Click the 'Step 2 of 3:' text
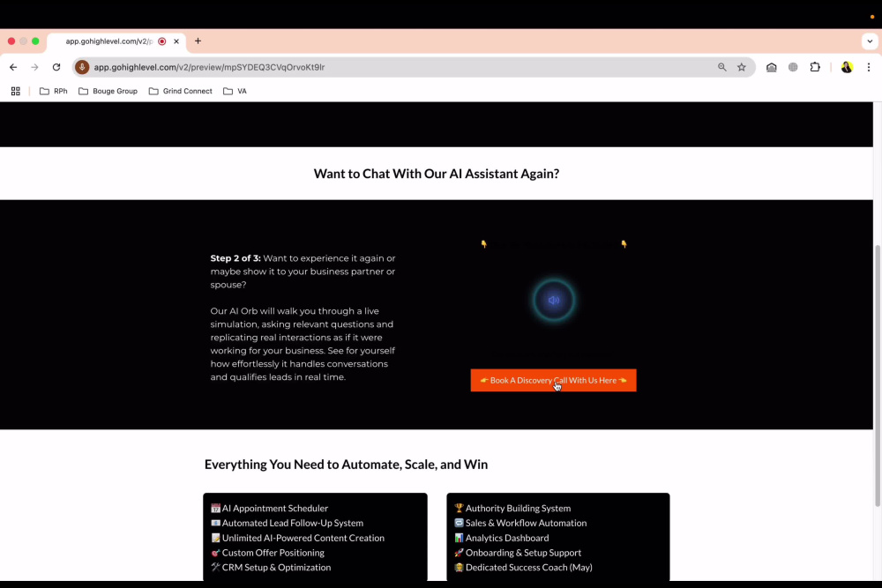 tap(235, 258)
